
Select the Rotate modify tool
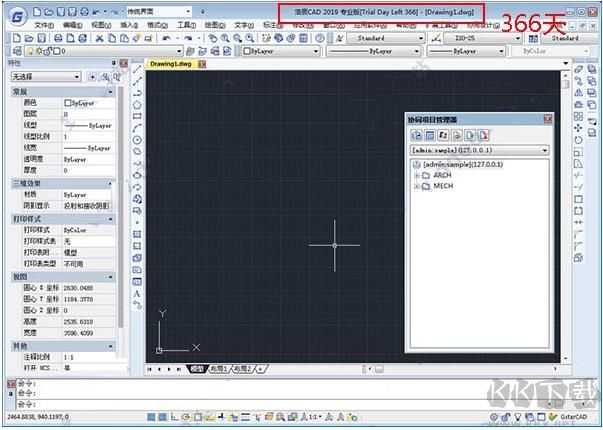tap(578, 140)
